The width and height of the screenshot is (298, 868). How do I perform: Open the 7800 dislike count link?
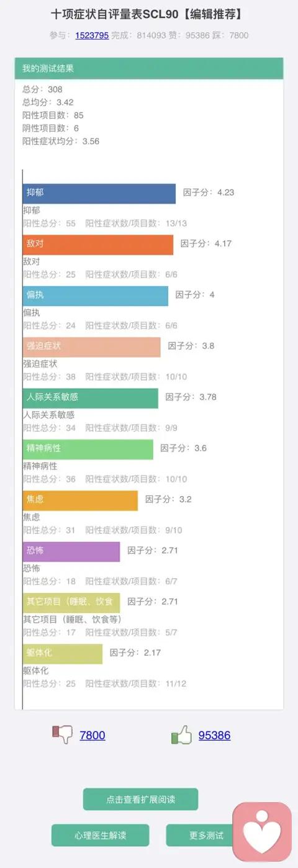[x=93, y=736]
